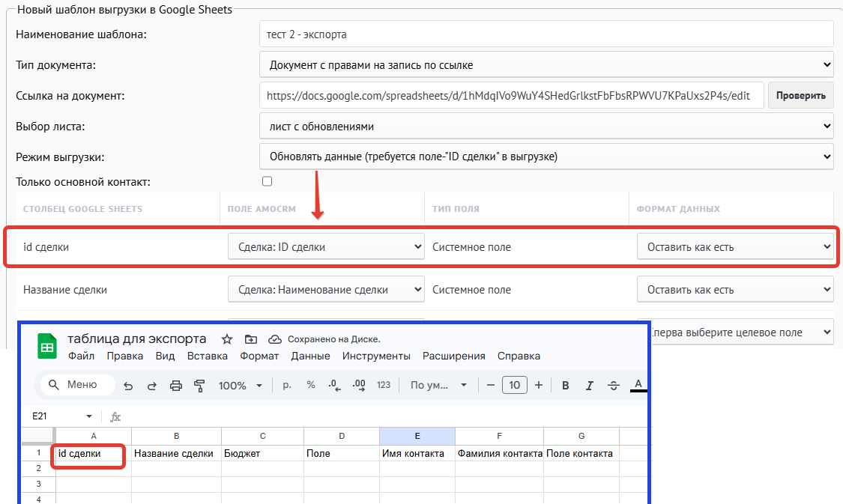Click the move-to-folder icon

click(250, 339)
